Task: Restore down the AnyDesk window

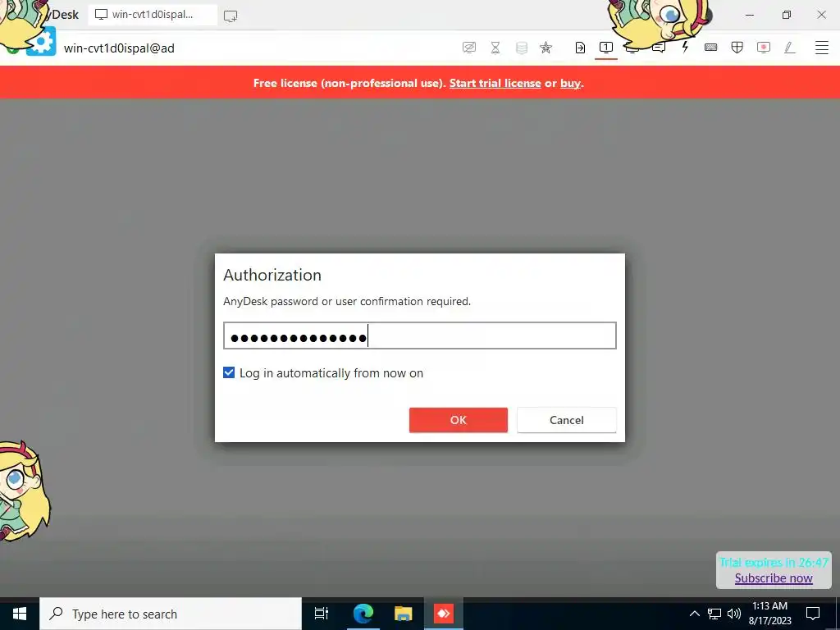Action: pos(786,15)
